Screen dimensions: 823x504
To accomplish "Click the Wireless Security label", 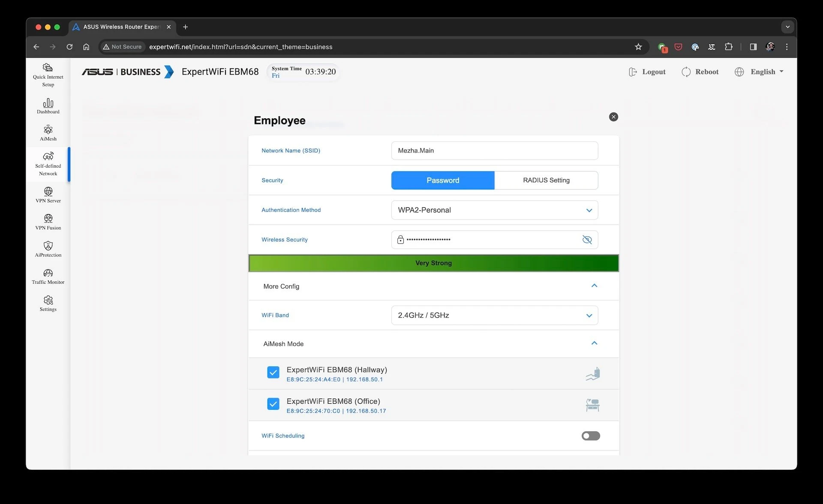I will [x=285, y=240].
